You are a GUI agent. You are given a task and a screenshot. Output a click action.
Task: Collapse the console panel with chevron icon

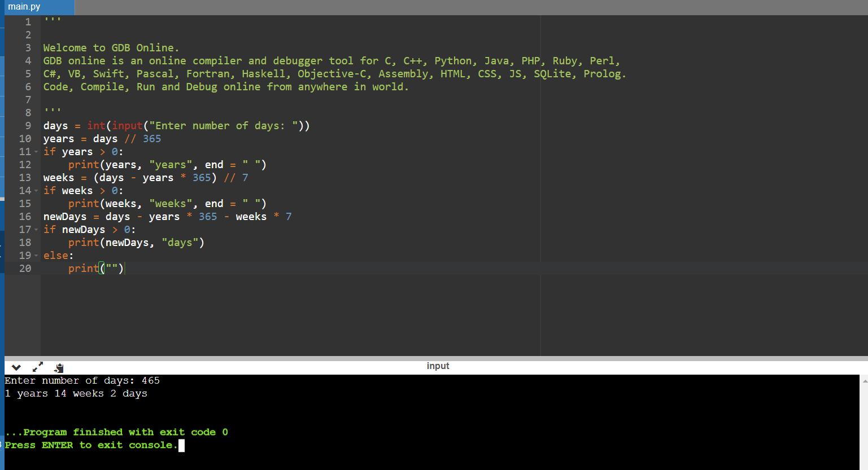tap(16, 367)
